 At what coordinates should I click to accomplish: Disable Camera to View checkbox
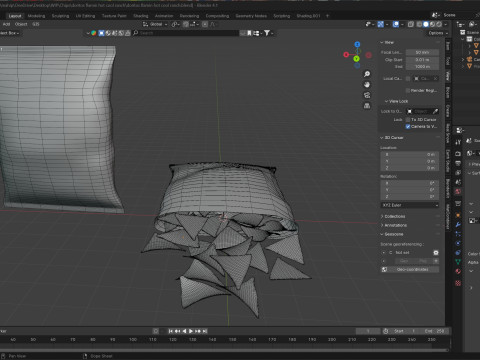tap(408, 126)
